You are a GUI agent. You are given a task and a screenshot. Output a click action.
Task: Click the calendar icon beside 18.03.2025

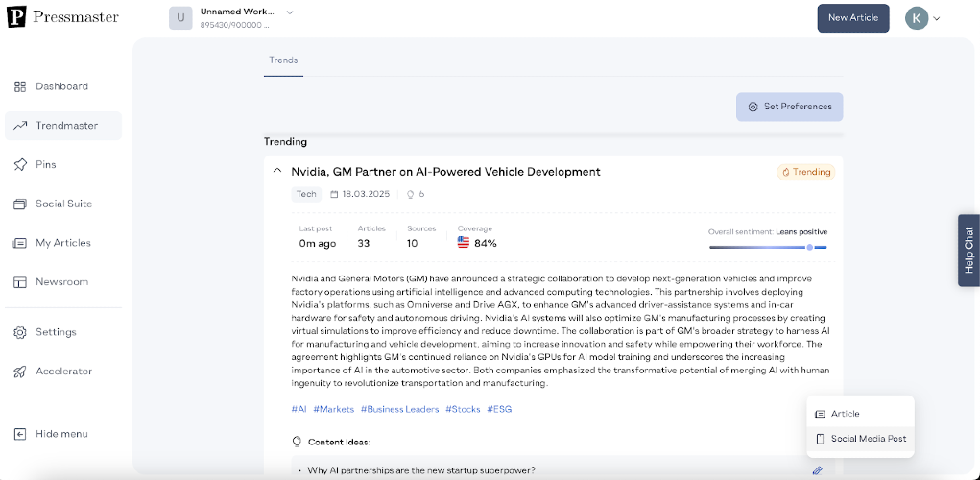coord(334,194)
